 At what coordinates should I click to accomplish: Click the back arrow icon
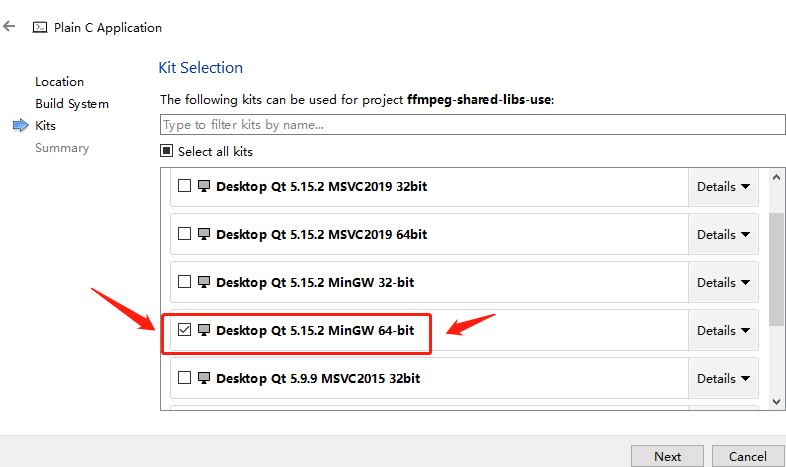click(x=9, y=27)
